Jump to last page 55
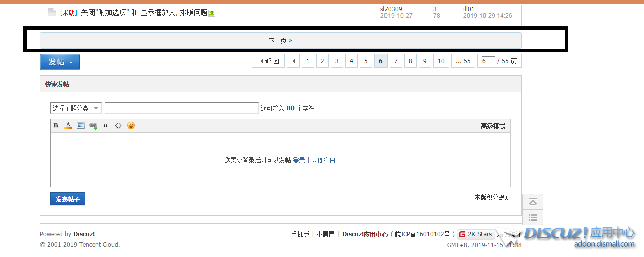The width and height of the screenshot is (644, 257). (463, 61)
